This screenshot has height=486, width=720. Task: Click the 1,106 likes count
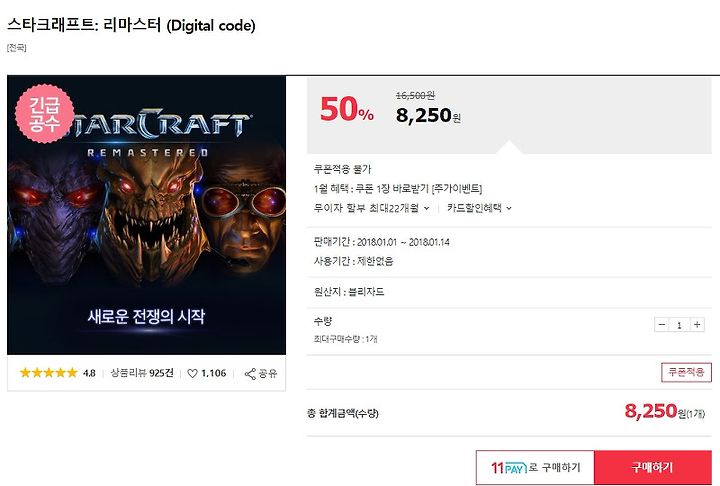[x=214, y=373]
